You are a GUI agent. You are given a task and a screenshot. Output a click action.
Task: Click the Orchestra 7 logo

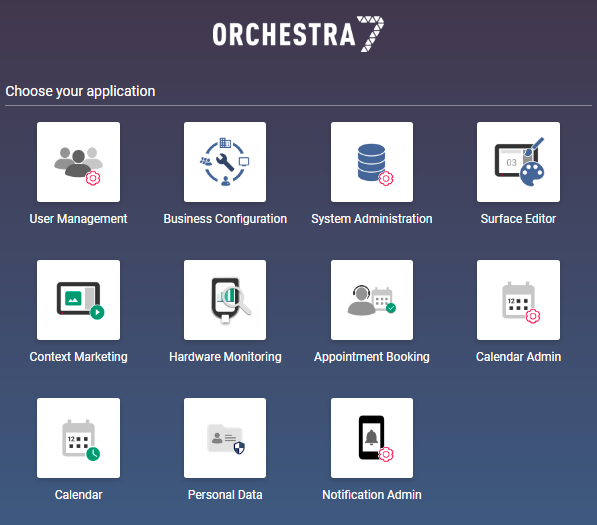pyautogui.click(x=298, y=34)
